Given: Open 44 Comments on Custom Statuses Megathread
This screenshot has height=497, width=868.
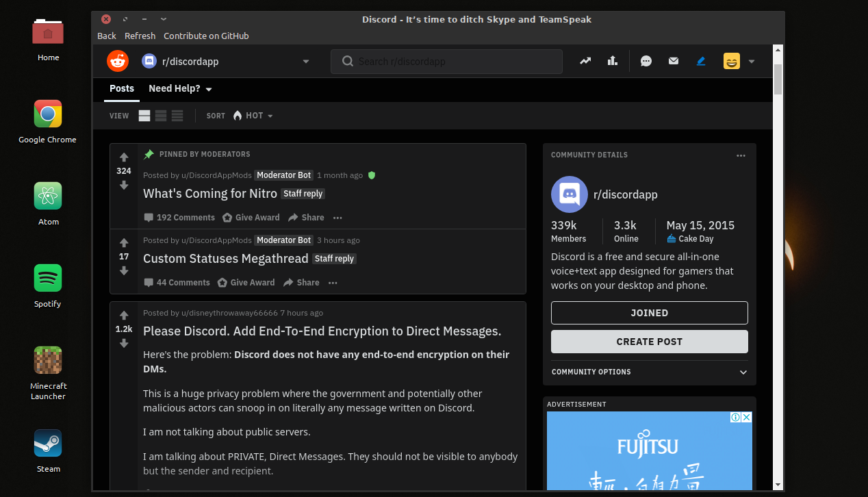Looking at the screenshot, I should (177, 283).
